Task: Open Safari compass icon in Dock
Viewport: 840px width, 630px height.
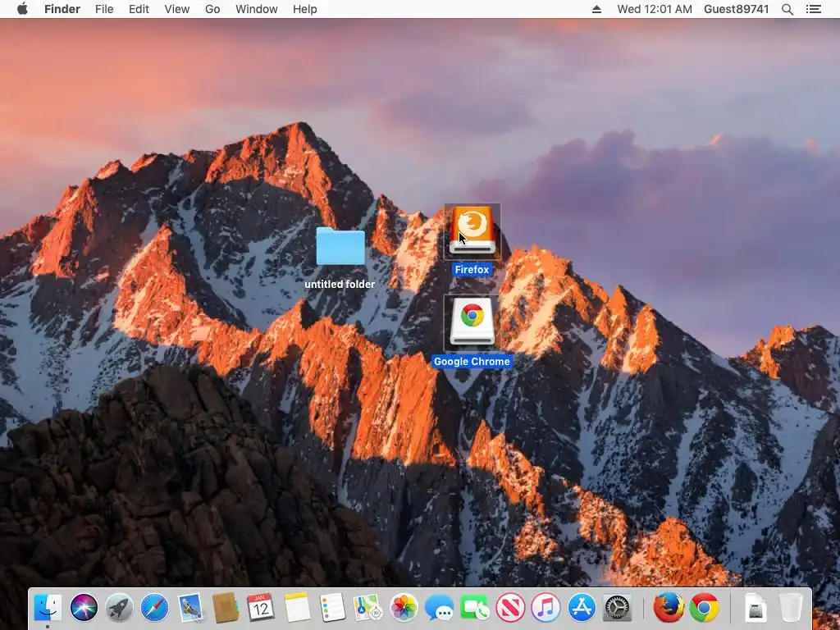Action: point(154,608)
